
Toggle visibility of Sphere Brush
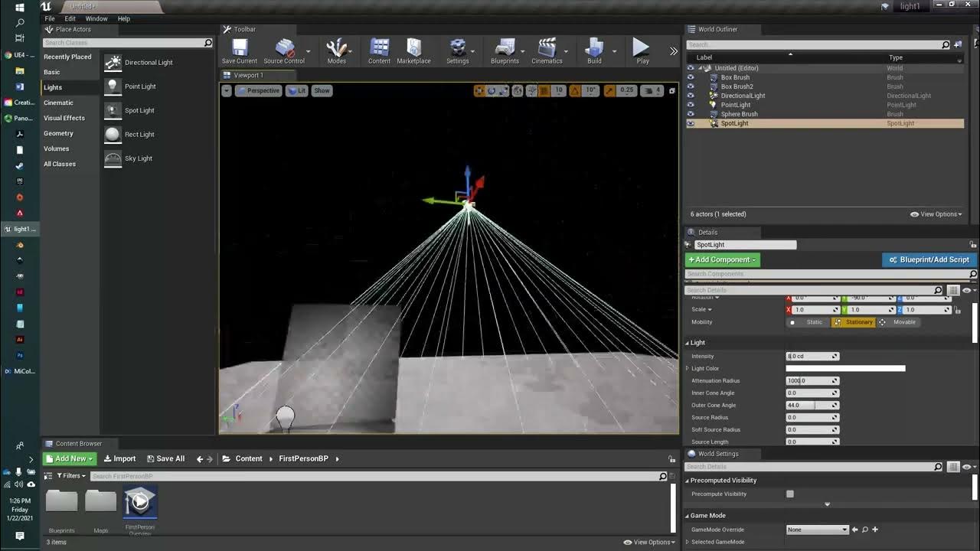(691, 114)
